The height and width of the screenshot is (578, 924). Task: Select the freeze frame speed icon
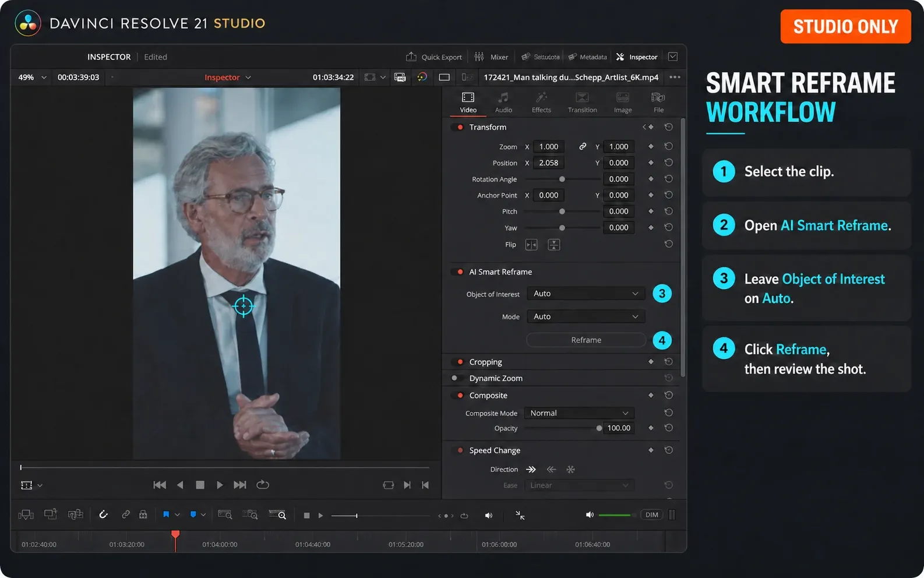pyautogui.click(x=570, y=470)
